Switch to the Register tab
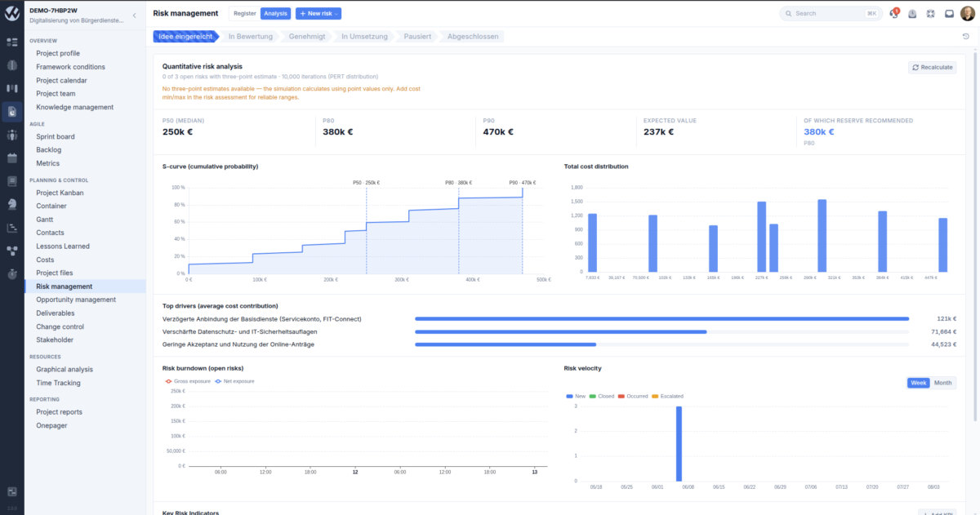 pos(244,13)
